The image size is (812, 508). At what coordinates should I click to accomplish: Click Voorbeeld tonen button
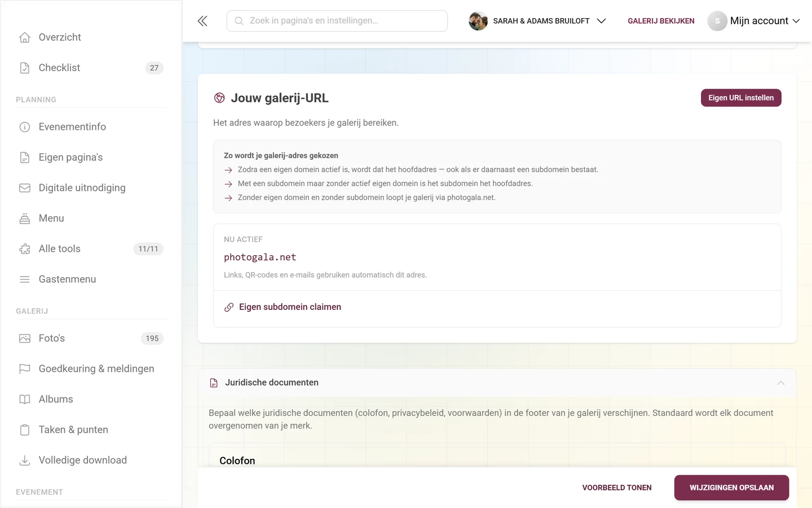tap(617, 488)
